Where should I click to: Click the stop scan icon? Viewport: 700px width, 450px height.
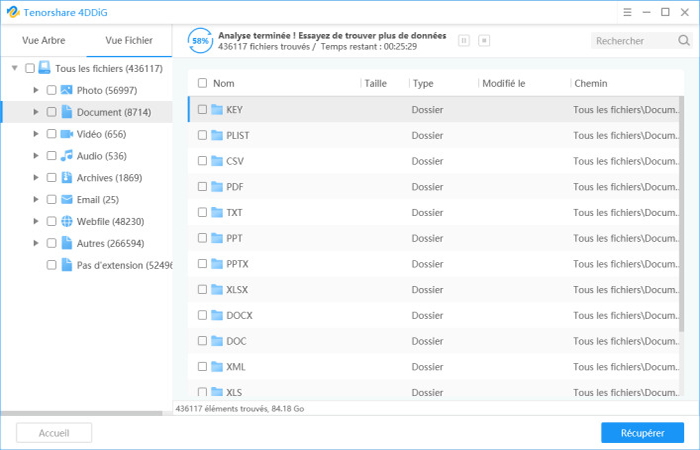pyautogui.click(x=484, y=41)
